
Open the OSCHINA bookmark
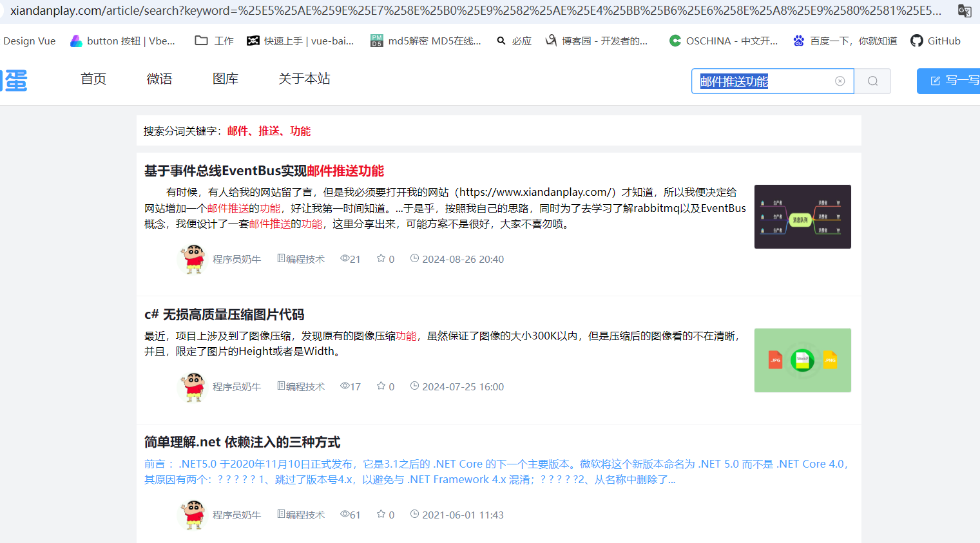point(724,41)
